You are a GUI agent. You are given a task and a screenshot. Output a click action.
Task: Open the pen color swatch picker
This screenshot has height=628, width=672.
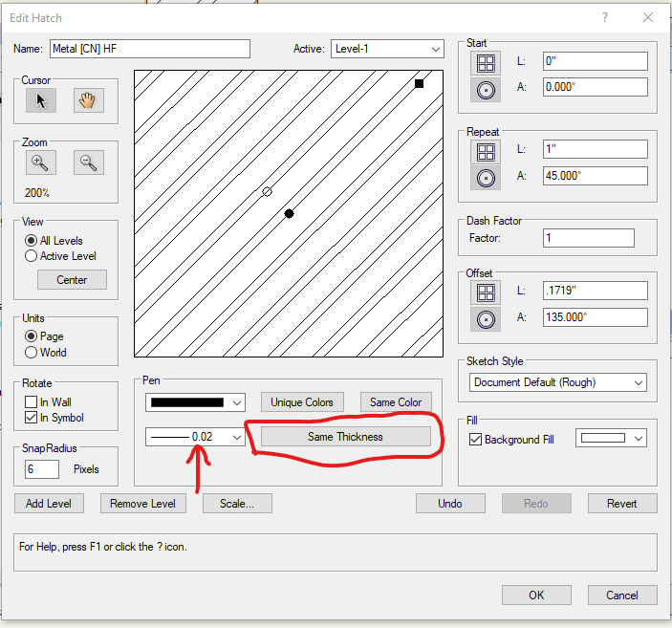(195, 402)
